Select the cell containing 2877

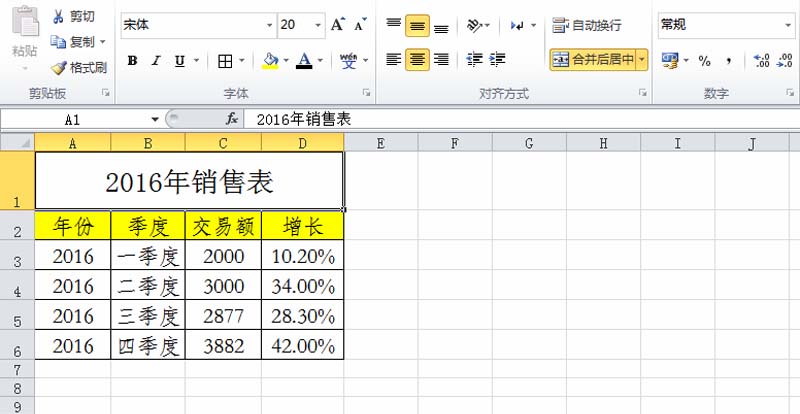coord(223,315)
